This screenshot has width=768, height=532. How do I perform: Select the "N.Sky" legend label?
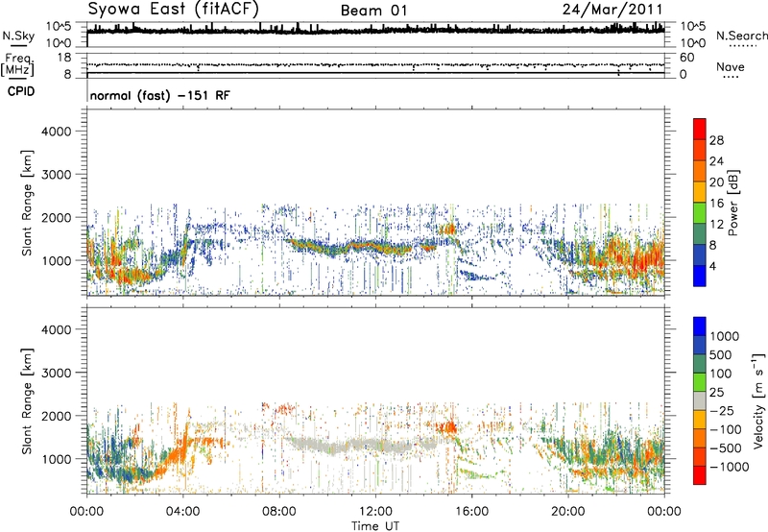tap(18, 36)
